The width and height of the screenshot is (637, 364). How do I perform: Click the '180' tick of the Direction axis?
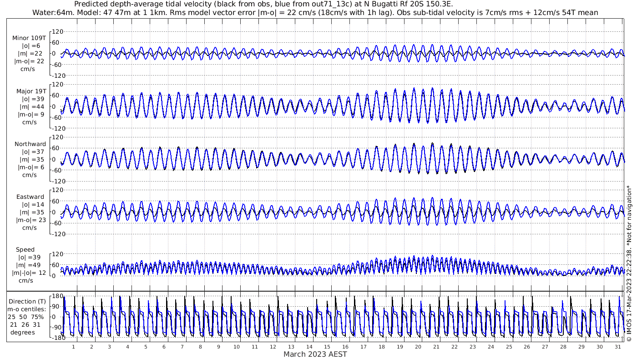tap(57, 296)
